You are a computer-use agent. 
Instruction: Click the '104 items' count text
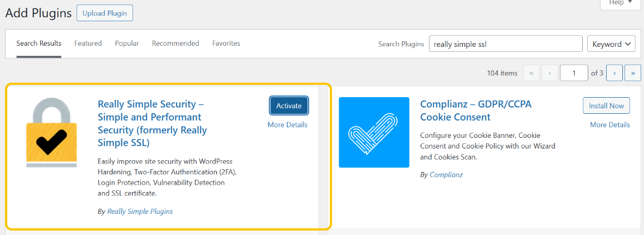click(x=502, y=73)
